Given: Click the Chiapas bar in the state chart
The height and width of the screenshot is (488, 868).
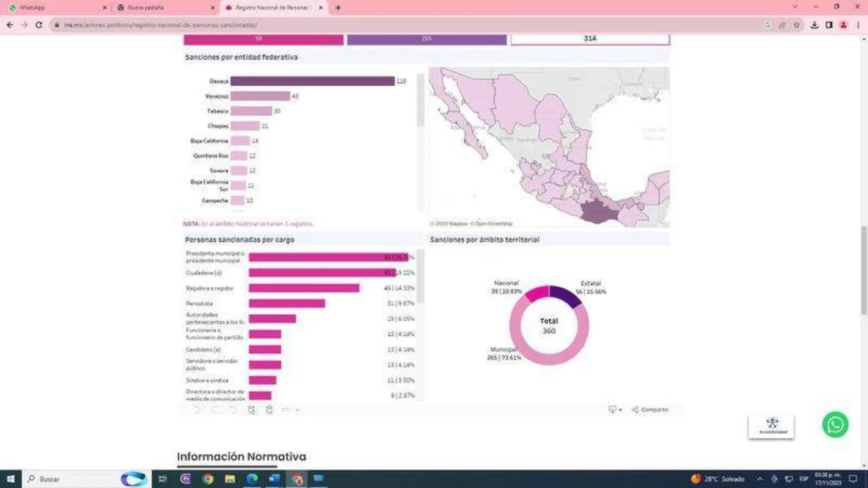Looking at the screenshot, I should coord(245,126).
